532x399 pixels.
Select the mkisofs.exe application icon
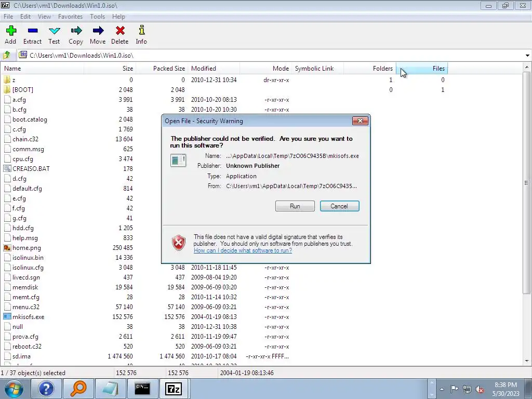point(7,316)
